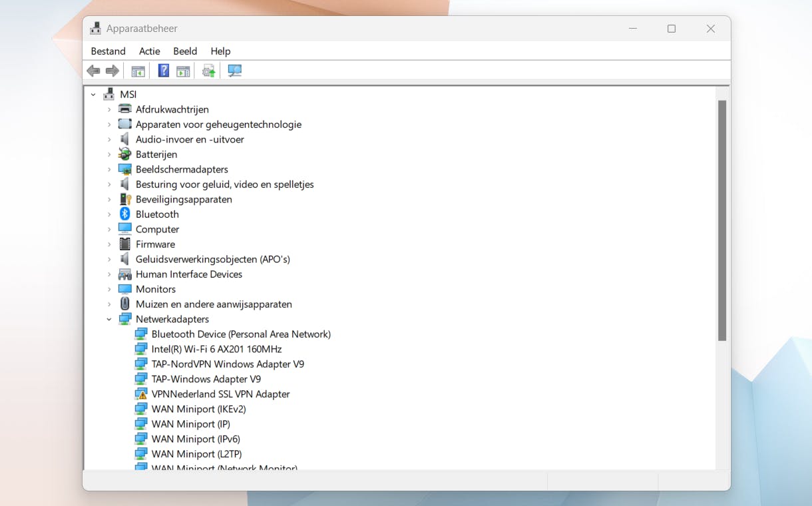812x506 pixels.
Task: Click the blue Help question-mark toolbar icon
Action: click(x=163, y=71)
